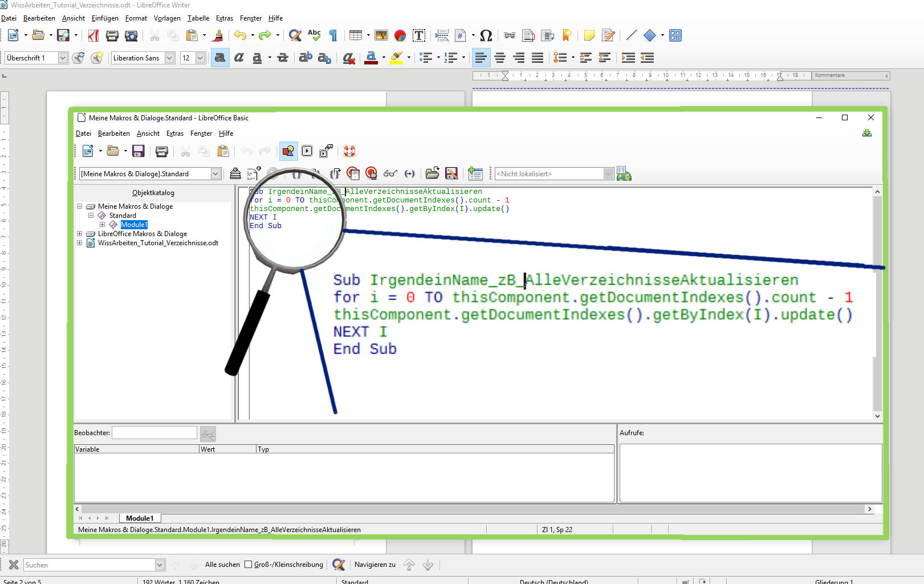Open Tabelle menu in Writer
The image size is (924, 584).
click(x=198, y=18)
